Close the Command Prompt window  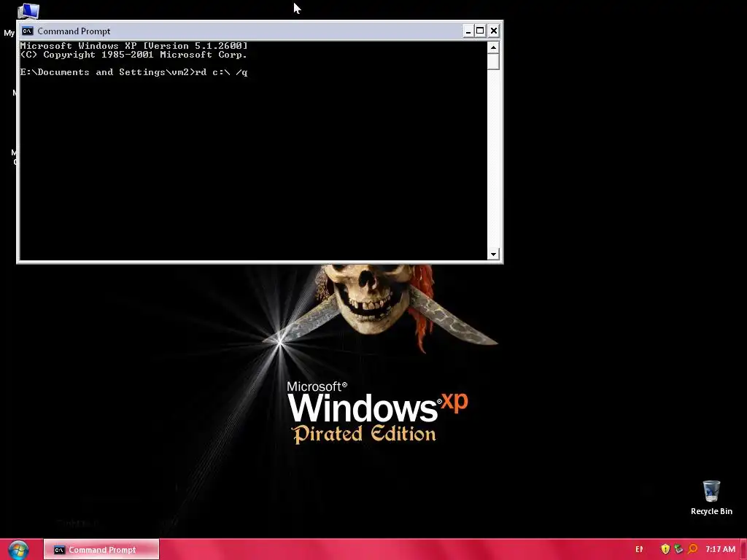tap(494, 31)
